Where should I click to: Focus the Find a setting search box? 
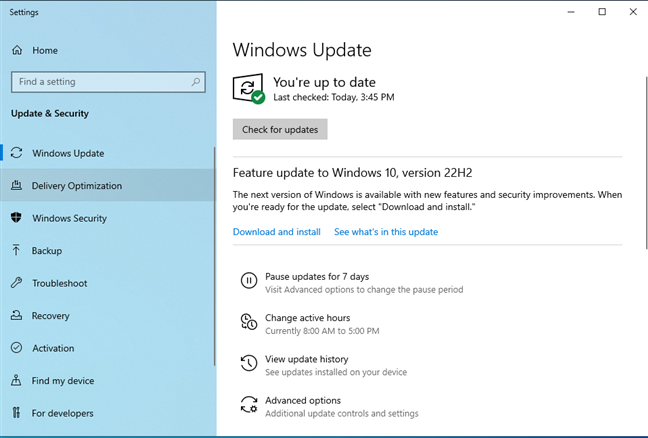coord(108,82)
